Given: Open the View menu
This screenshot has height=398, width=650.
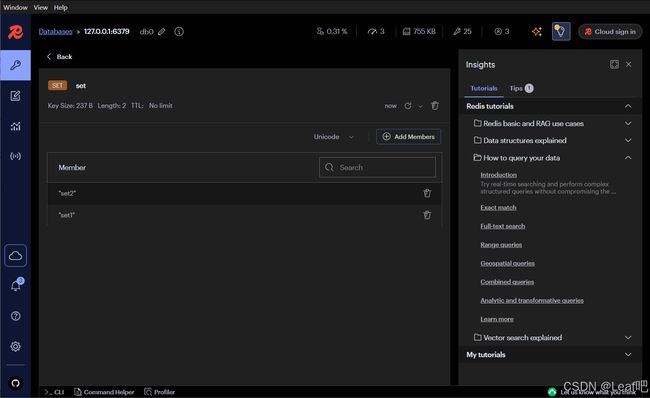Looking at the screenshot, I should tap(41, 7).
